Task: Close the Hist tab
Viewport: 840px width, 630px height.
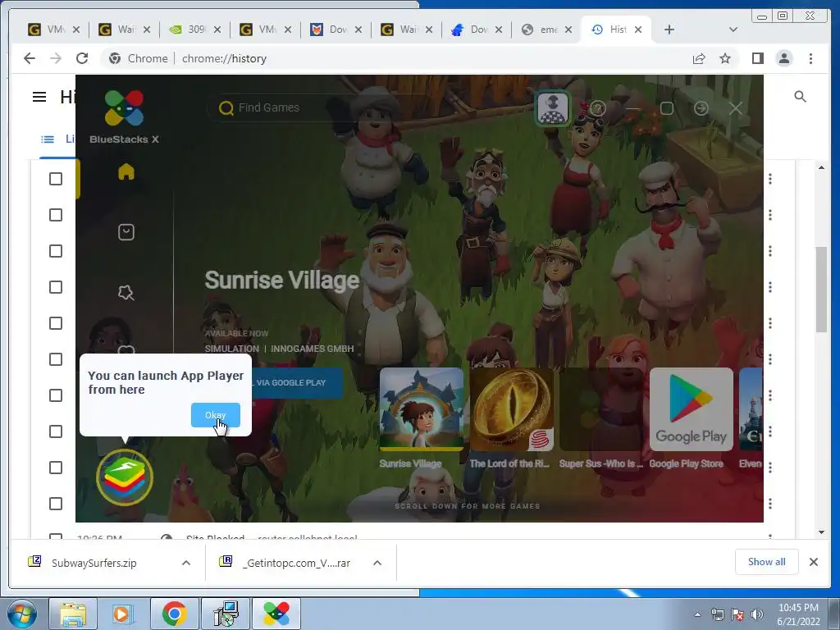Action: (x=638, y=30)
